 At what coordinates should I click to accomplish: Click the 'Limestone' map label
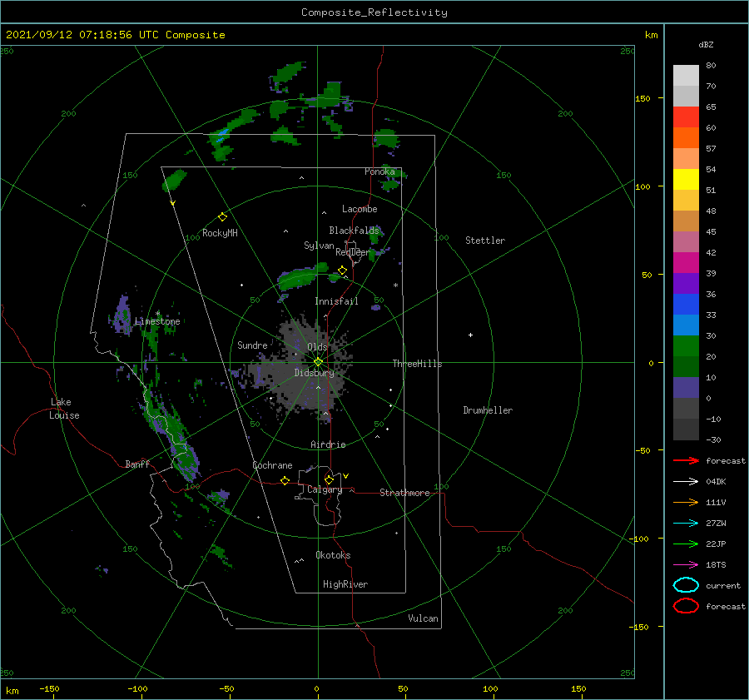pyautogui.click(x=157, y=321)
